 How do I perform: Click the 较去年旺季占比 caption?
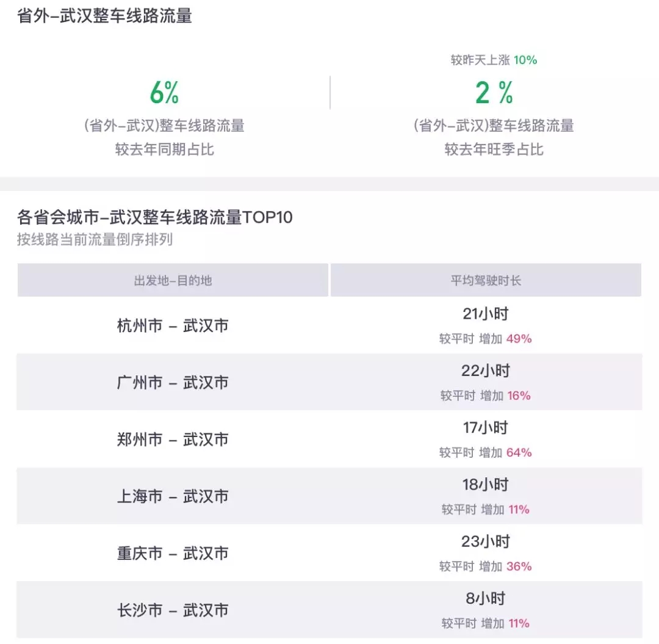tap(494, 150)
